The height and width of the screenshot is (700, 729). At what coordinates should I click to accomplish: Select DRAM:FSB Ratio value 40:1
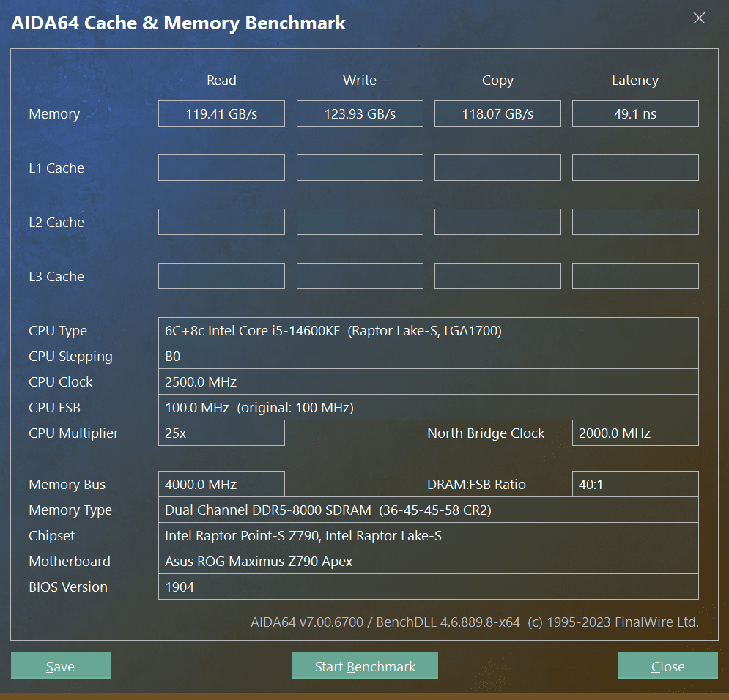[635, 485]
